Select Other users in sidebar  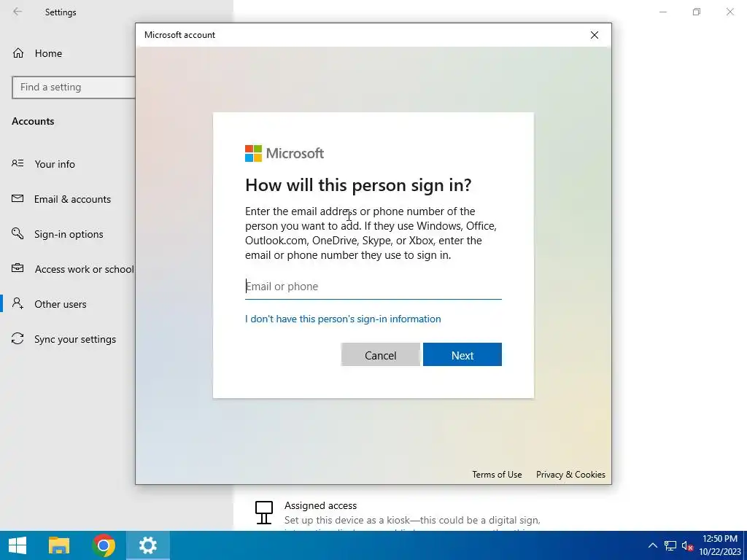coord(61,304)
